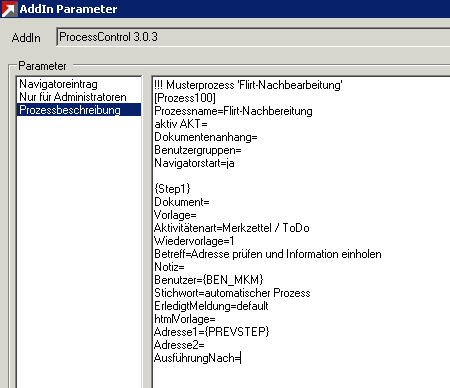Click the 'aktiv AKT=' line
Viewport: 450px width, 388px height.
[181, 124]
